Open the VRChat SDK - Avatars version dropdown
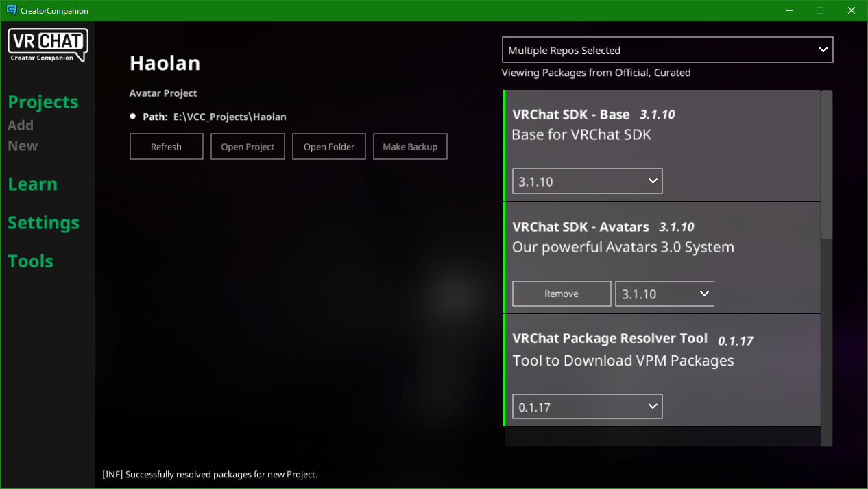The height and width of the screenshot is (489, 868). click(x=664, y=294)
